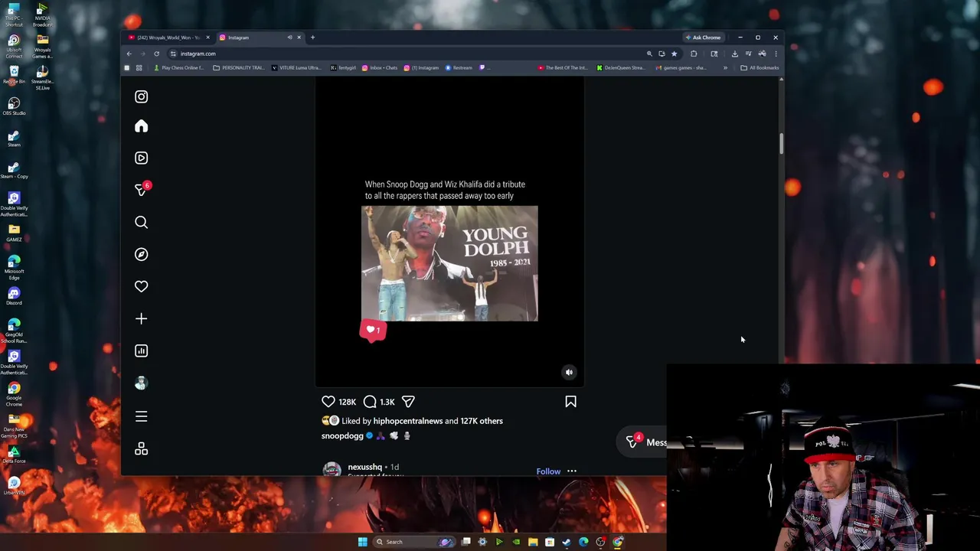The width and height of the screenshot is (980, 551).
Task: Open Reels from the Instagram sidebar
Action: tap(141, 158)
